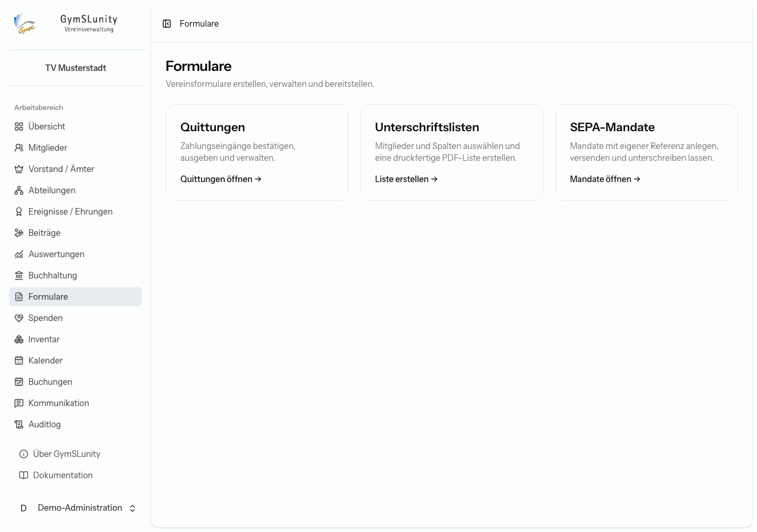Click the Kommunikation message icon

point(19,403)
